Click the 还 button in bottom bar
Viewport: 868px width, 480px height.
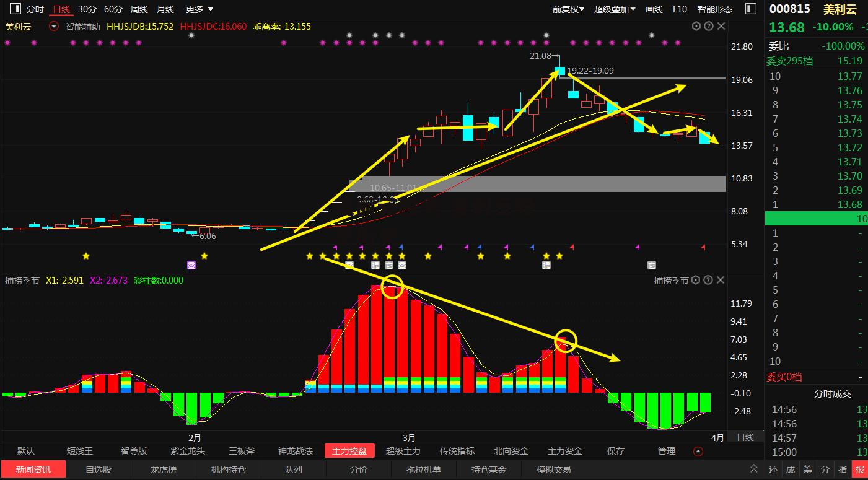coord(773,469)
